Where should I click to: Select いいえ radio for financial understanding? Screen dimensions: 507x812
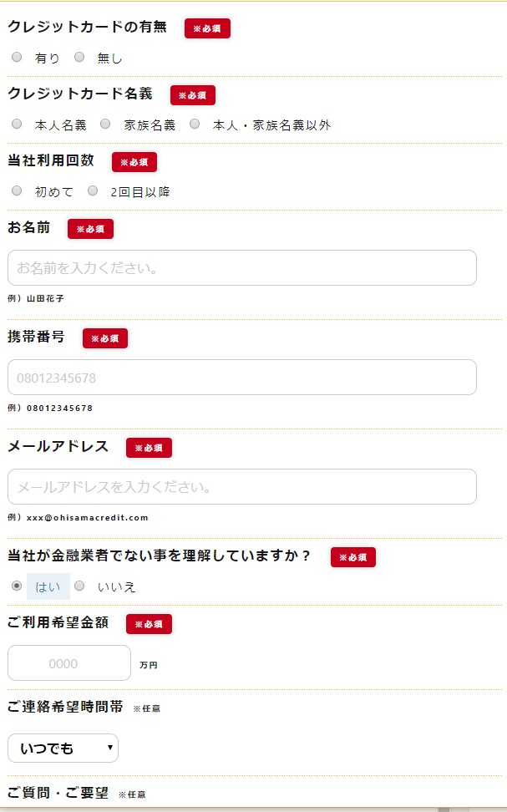[x=79, y=586]
